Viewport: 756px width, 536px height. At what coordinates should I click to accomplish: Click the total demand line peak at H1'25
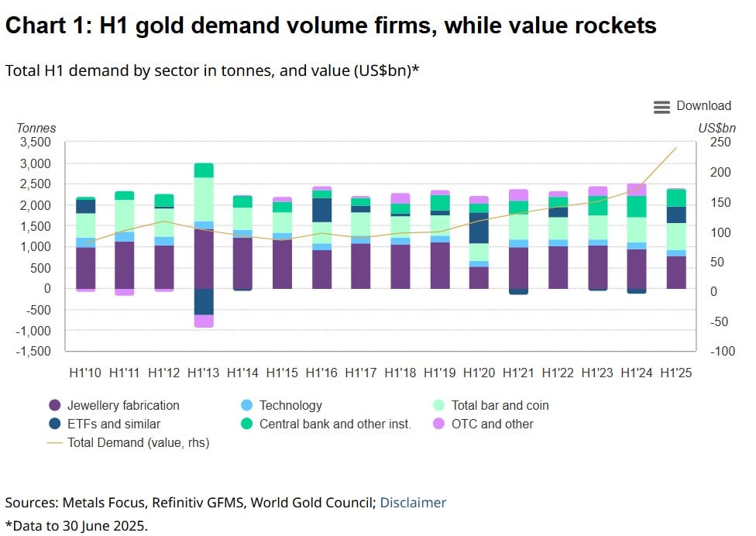click(x=676, y=148)
